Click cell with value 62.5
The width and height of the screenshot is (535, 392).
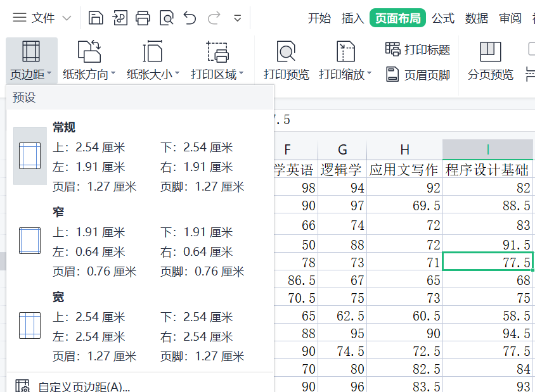(342, 315)
